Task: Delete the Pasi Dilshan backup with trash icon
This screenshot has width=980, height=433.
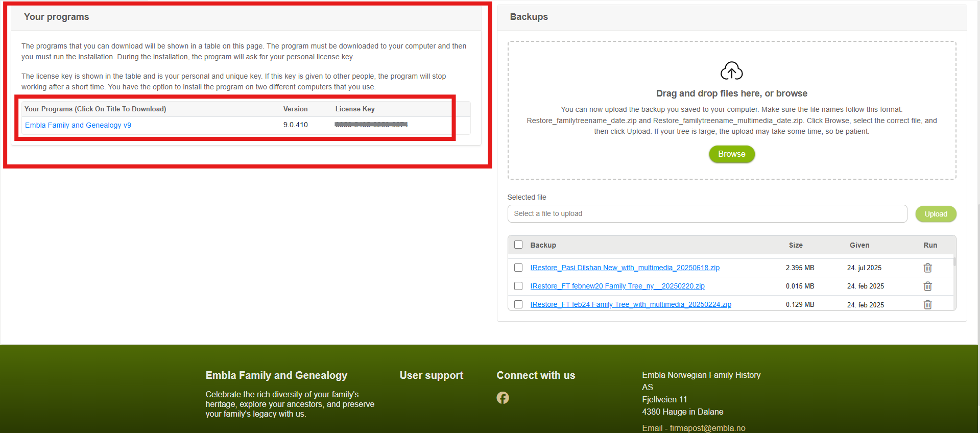Action: (927, 268)
